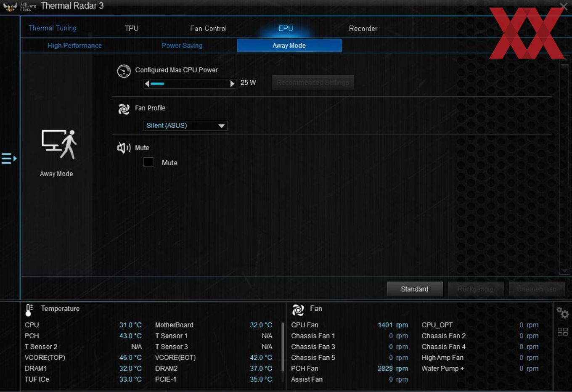
Task: Click the Max CPU Power slider track
Action: 190,84
